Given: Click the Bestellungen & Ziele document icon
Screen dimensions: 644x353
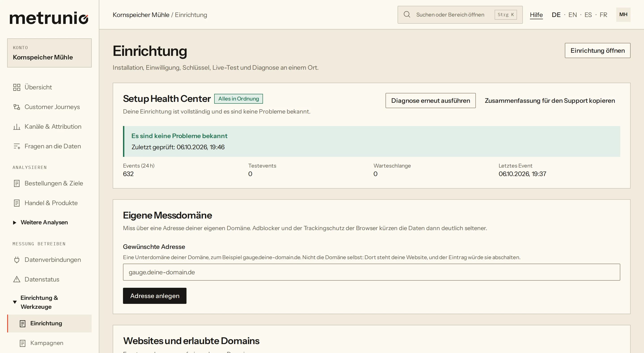Looking at the screenshot, I should tap(17, 183).
